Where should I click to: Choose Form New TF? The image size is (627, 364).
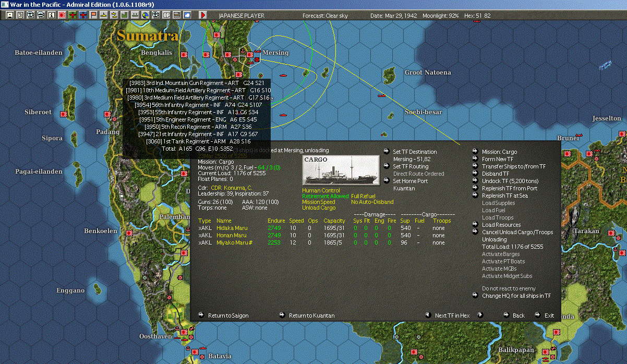(x=498, y=159)
